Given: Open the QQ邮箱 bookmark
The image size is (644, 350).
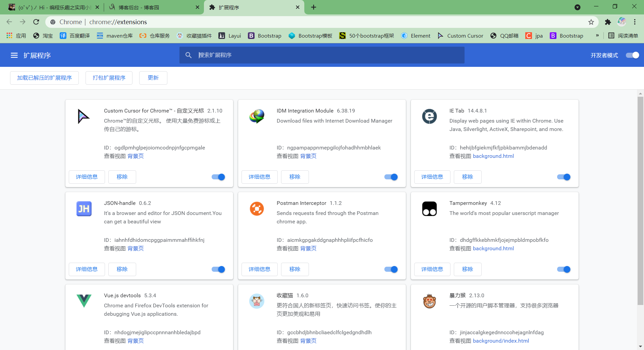Looking at the screenshot, I should [504, 36].
